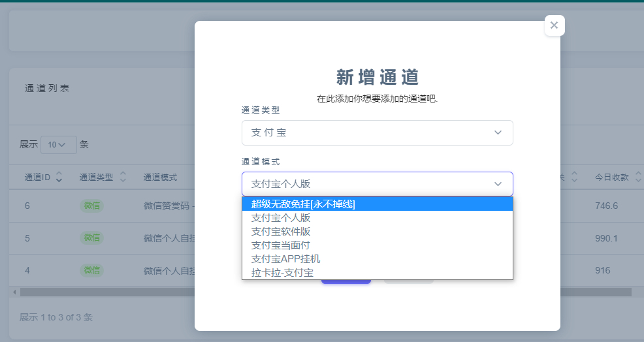Click the 通道模式 column header
This screenshot has height=342, width=644.
(160, 178)
